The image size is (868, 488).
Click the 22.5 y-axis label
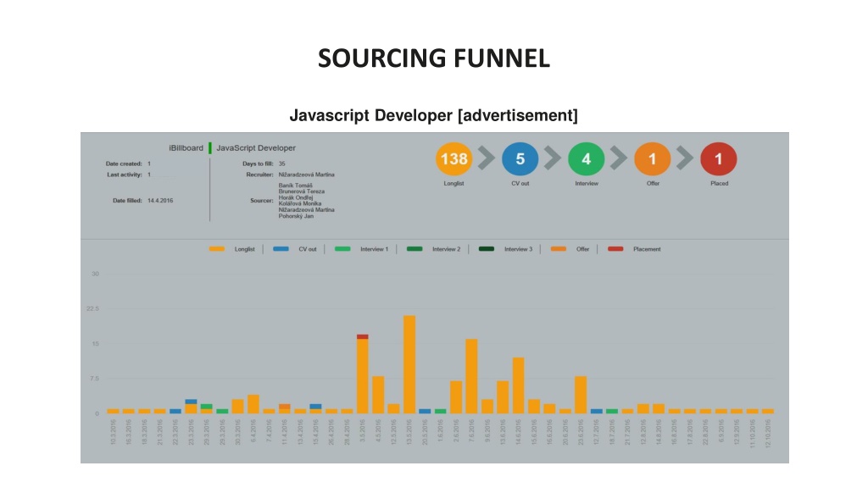tap(92, 308)
